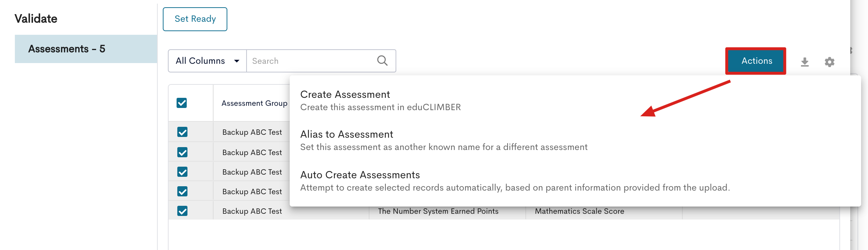Uncheck the first Backup ABC Test row
The height and width of the screenshot is (250, 868).
click(182, 132)
